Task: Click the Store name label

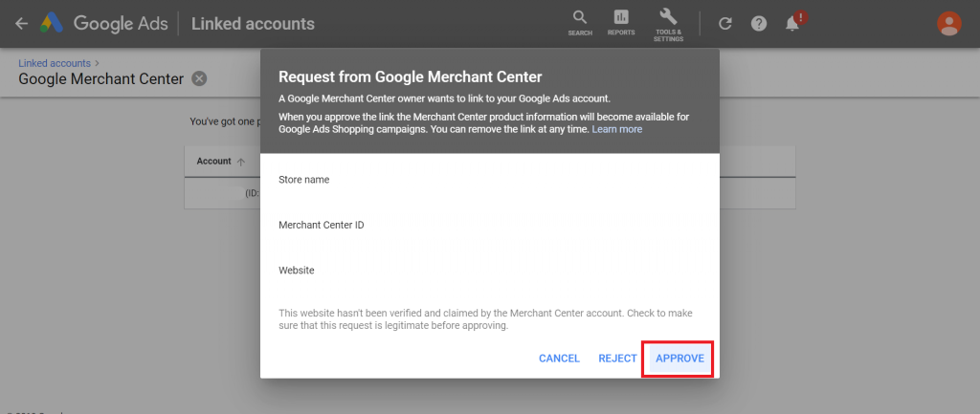Action: 303,180
